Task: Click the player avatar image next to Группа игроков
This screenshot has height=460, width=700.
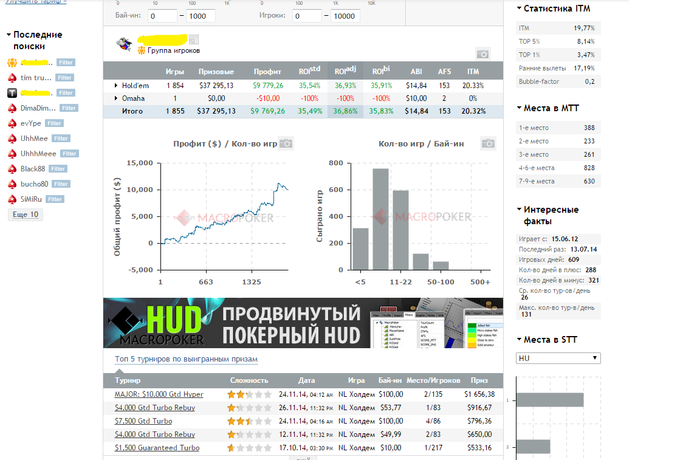Action: (x=124, y=44)
